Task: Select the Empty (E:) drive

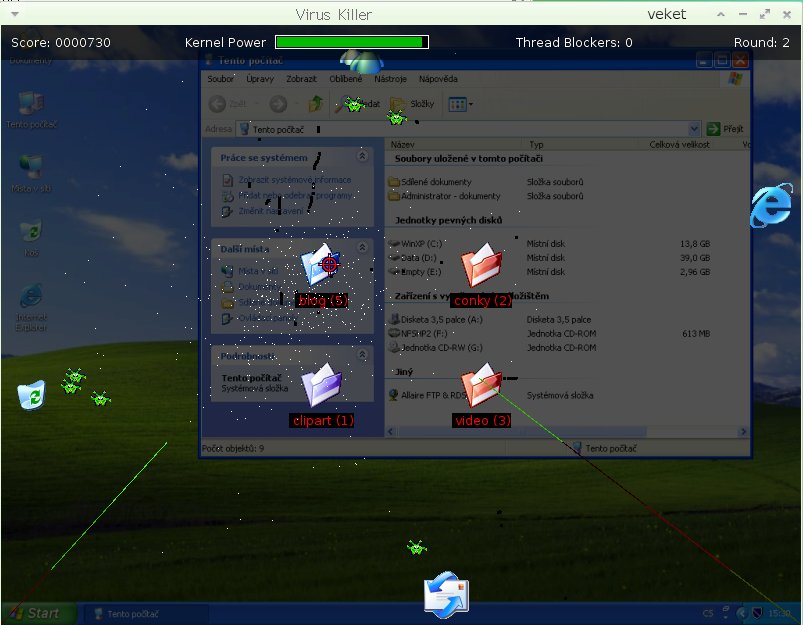Action: [415, 272]
